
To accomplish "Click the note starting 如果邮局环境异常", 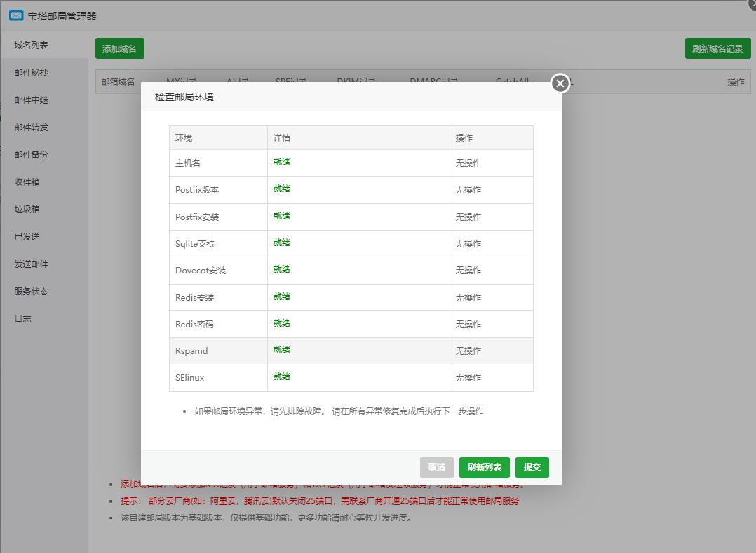I will [x=339, y=411].
